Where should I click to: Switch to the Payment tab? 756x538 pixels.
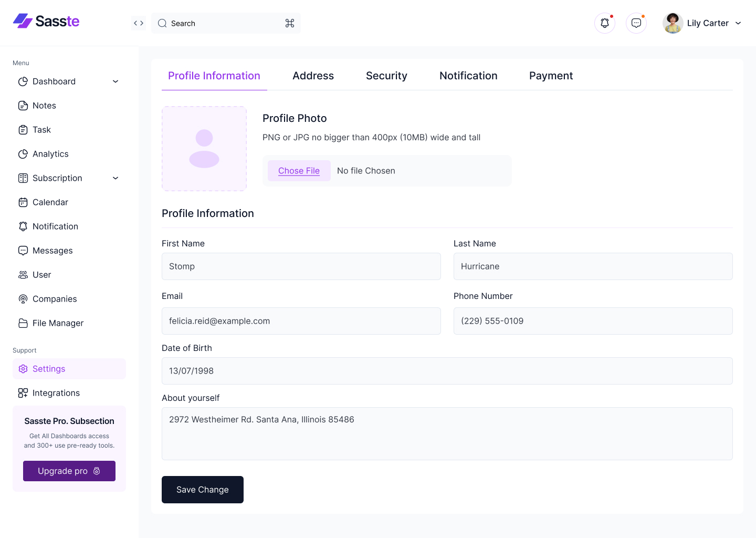pos(551,76)
